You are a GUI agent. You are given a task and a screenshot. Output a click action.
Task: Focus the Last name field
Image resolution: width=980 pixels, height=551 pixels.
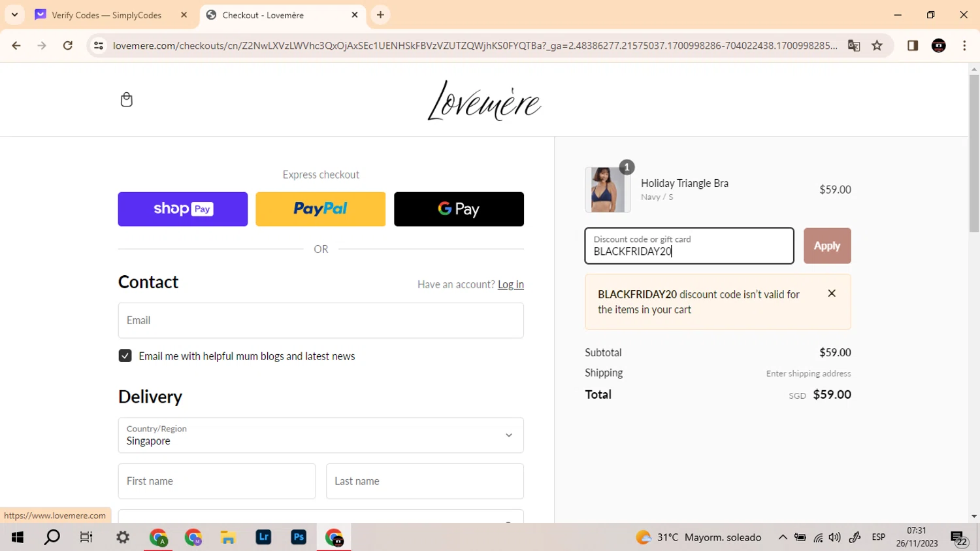[425, 481]
